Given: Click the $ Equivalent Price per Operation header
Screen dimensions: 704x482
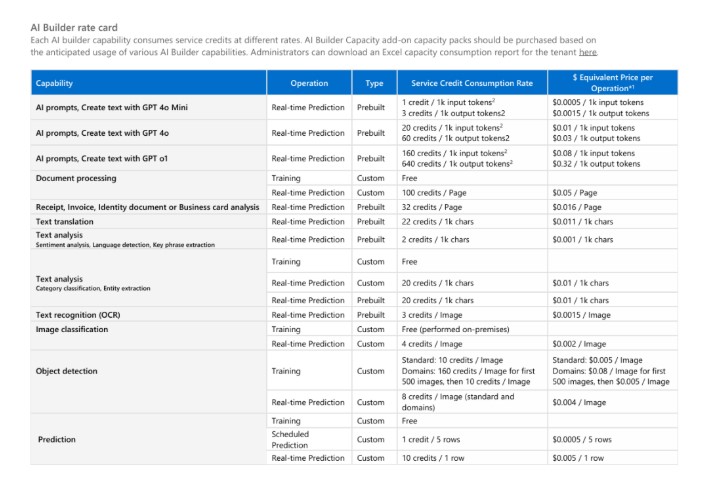Looking at the screenshot, I should pyautogui.click(x=612, y=82).
